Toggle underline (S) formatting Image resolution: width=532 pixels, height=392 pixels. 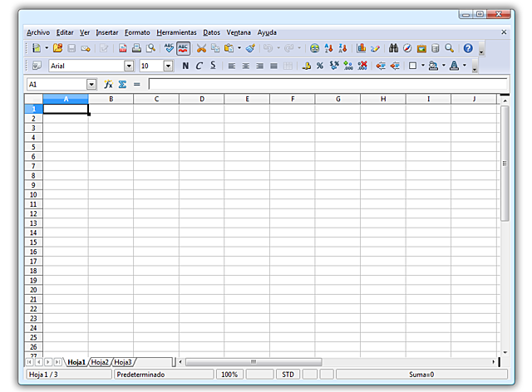[213, 66]
